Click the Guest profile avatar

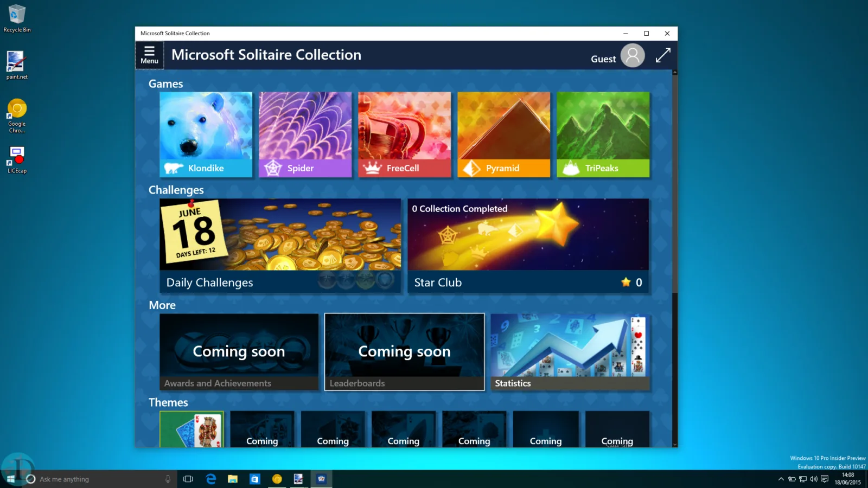(x=633, y=55)
